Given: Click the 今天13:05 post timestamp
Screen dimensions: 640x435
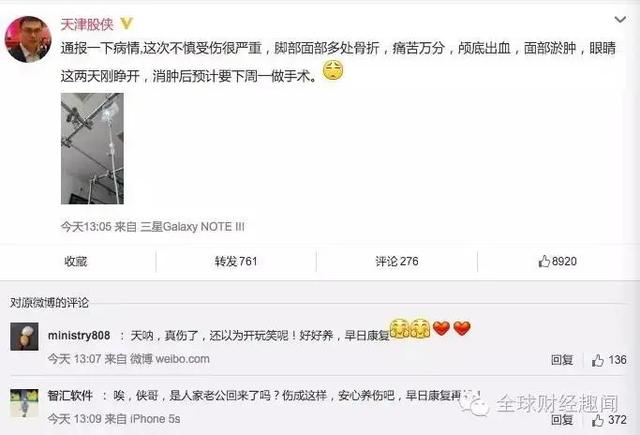Looking at the screenshot, I should pyautogui.click(x=86, y=226).
